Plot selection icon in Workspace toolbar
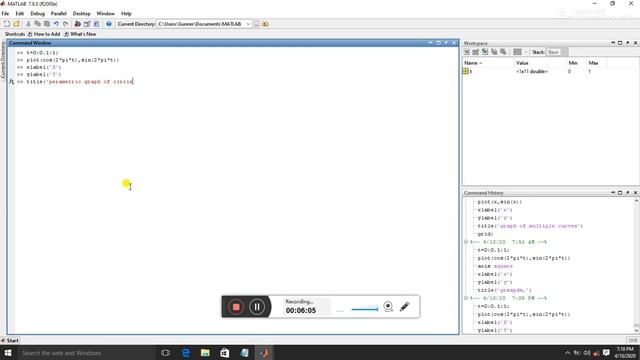Viewport: 640px width, 360px height. coord(517,52)
